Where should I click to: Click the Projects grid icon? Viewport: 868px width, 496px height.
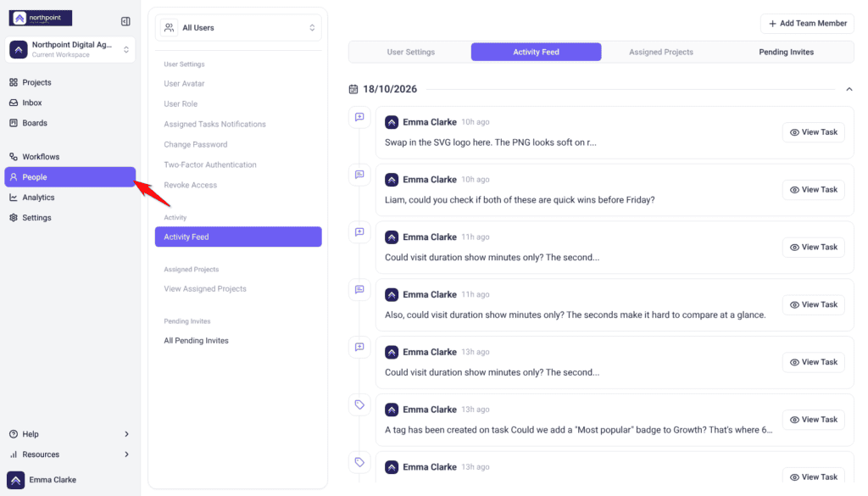pyautogui.click(x=14, y=82)
